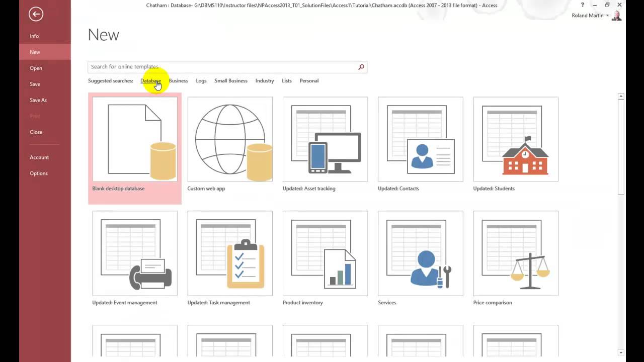Open the Info page
The height and width of the screenshot is (362, 644).
pos(45,36)
